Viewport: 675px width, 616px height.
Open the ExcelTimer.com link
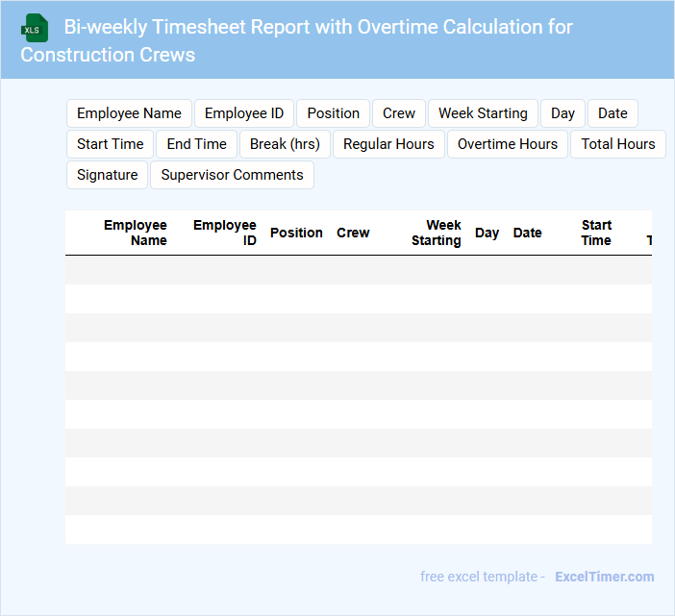tap(604, 577)
